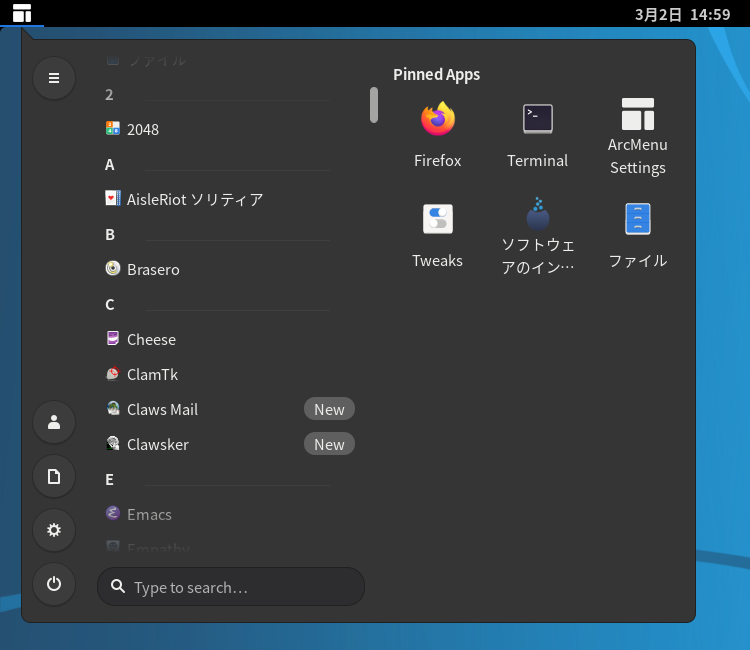Click the New badge beside Clawsker
The height and width of the screenshot is (650, 750).
(329, 444)
